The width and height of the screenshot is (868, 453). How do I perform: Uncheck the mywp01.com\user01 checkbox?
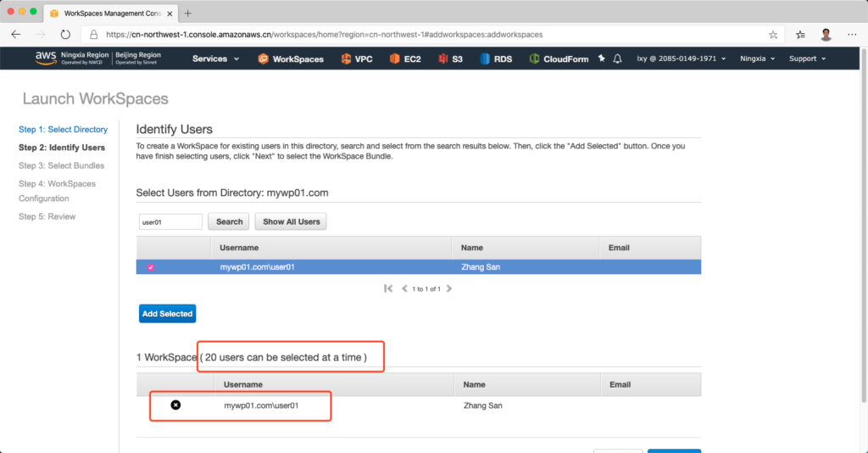coord(151,267)
